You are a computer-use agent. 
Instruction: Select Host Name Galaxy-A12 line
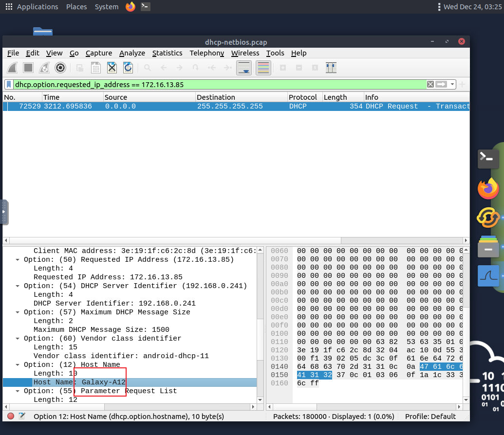[x=130, y=382]
